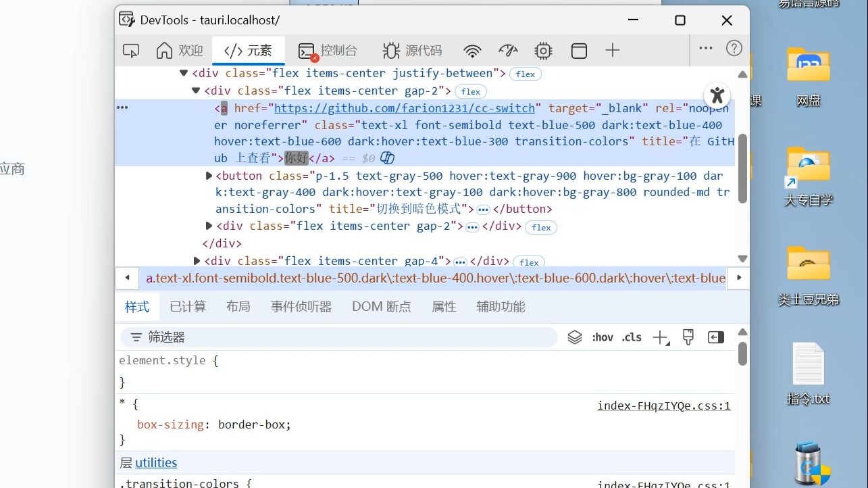Create a new style rule with plus icon
This screenshot has height=488, width=868.
tap(660, 337)
